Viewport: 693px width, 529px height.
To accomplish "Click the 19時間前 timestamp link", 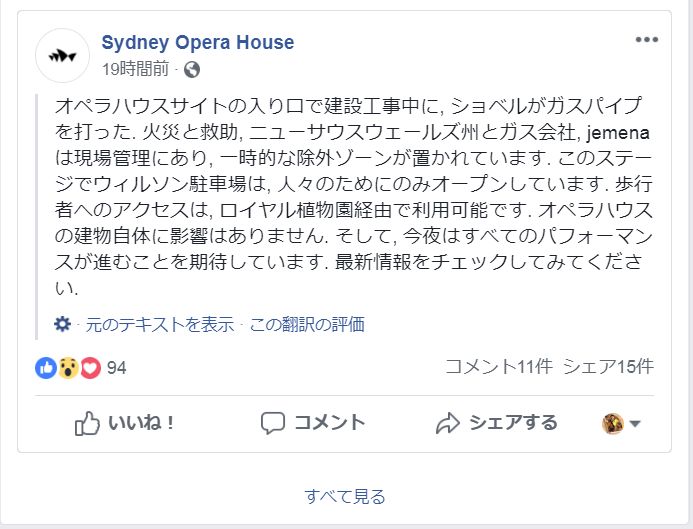I will coord(137,69).
